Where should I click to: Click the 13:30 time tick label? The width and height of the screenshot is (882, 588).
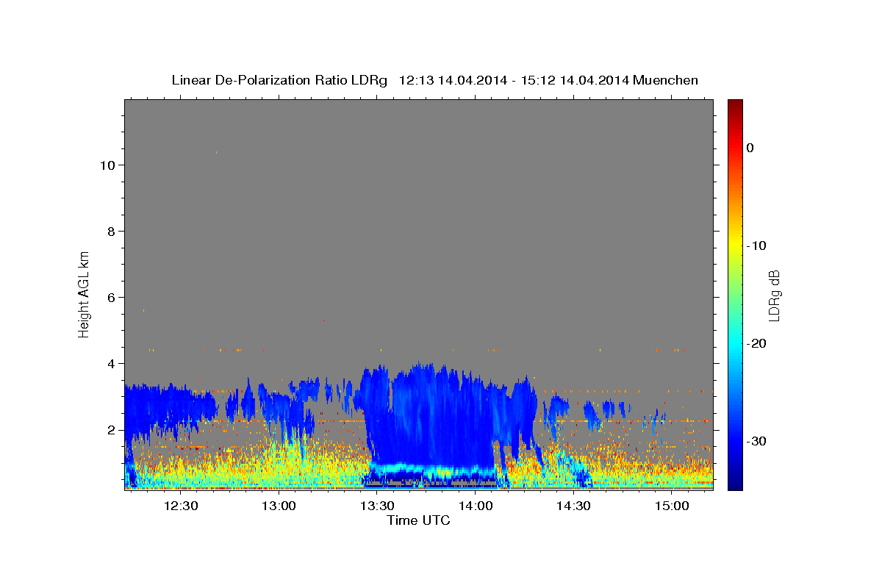[377, 506]
